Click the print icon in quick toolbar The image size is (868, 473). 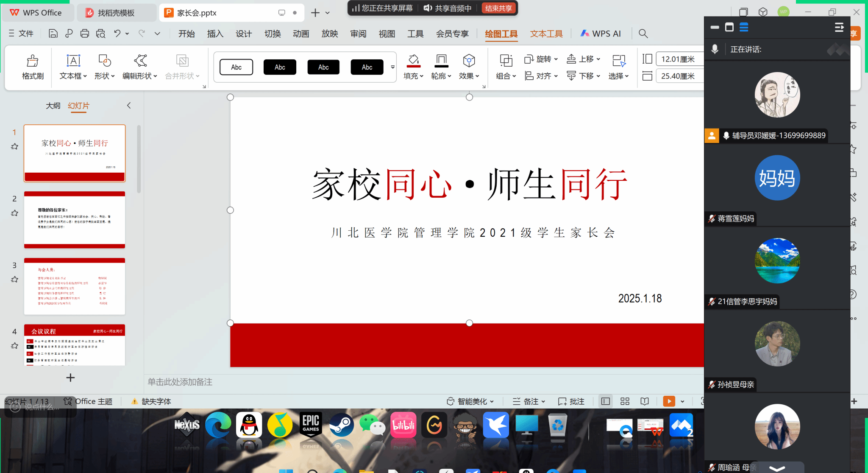click(x=85, y=34)
